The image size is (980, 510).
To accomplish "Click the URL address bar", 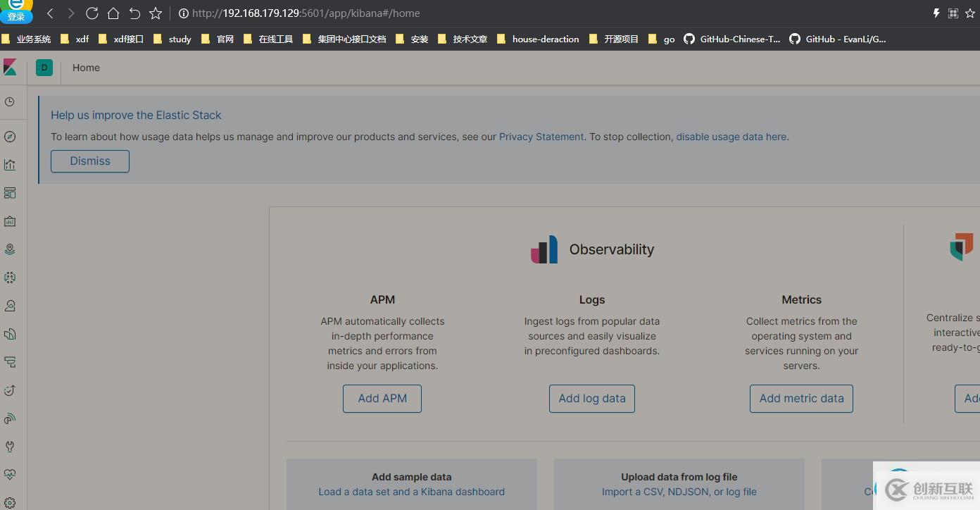I will pos(306,13).
